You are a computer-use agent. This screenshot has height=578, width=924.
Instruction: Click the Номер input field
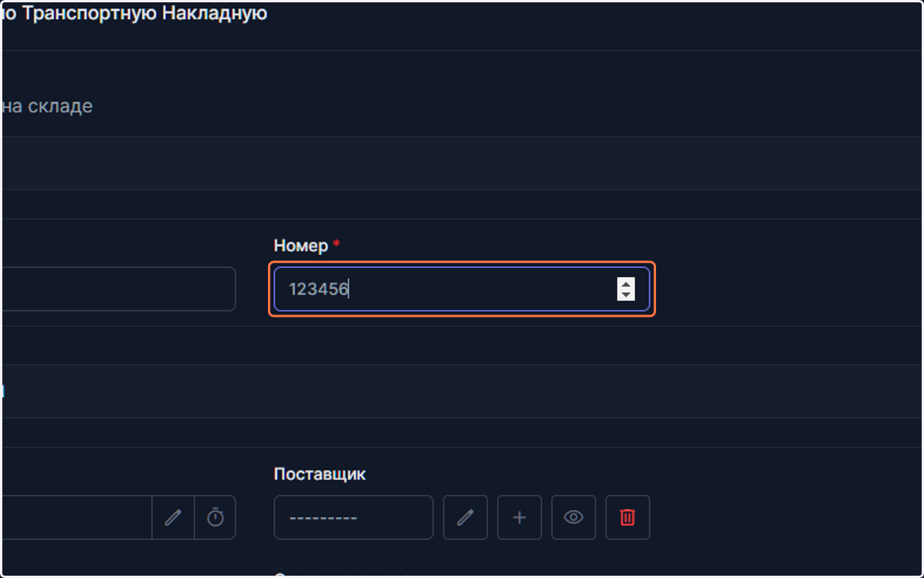[461, 289]
